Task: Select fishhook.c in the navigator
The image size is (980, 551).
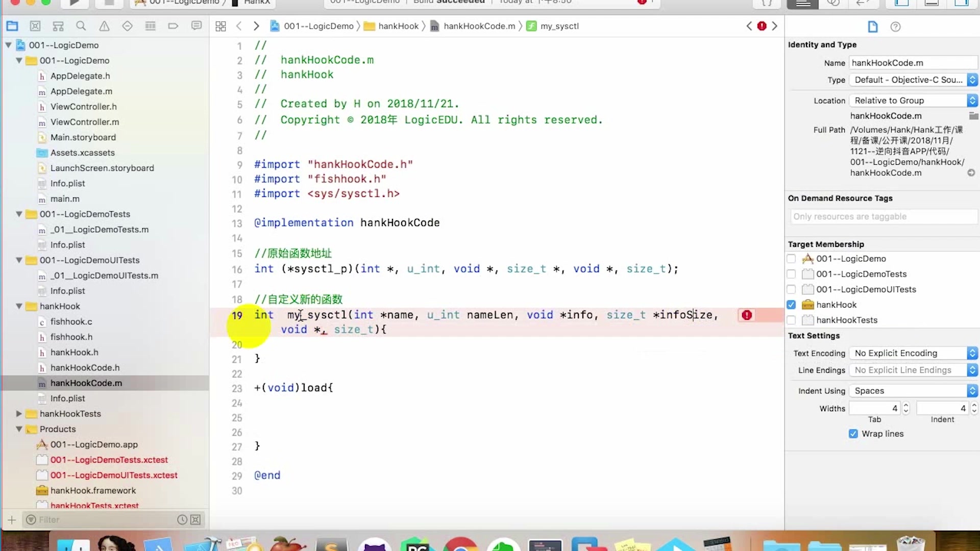Action: click(71, 321)
